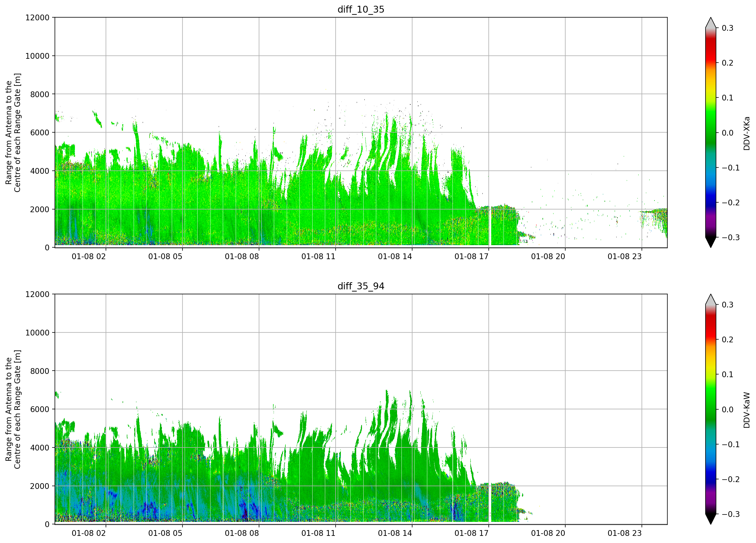Click "8000" tick on the diff_10_35 y-axis
This screenshot has height=543, width=756.
(40, 94)
